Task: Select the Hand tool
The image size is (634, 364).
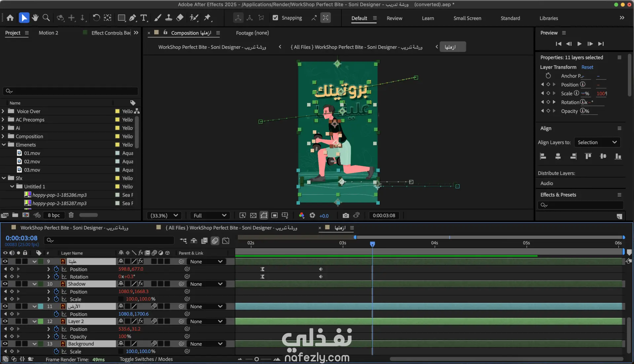Action: [35, 18]
